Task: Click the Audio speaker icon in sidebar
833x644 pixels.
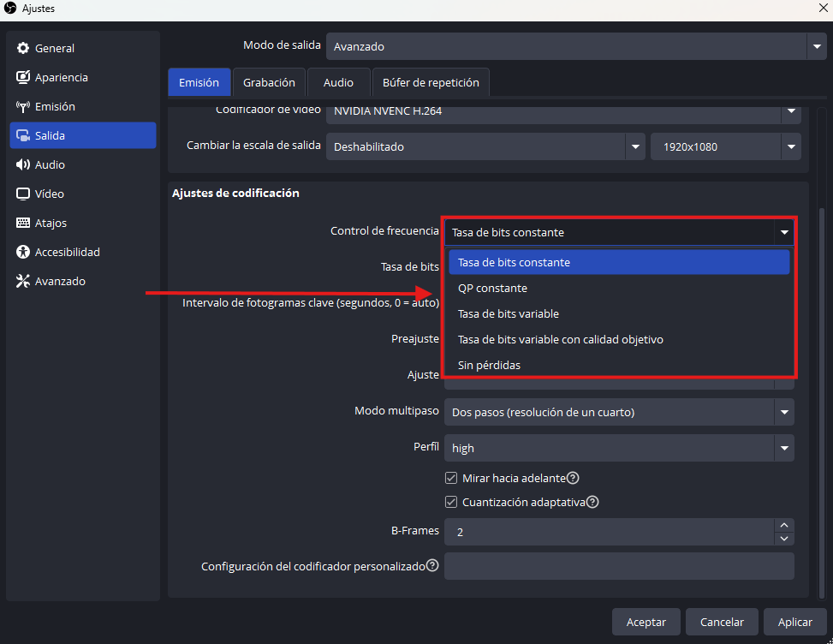Action: [x=23, y=165]
